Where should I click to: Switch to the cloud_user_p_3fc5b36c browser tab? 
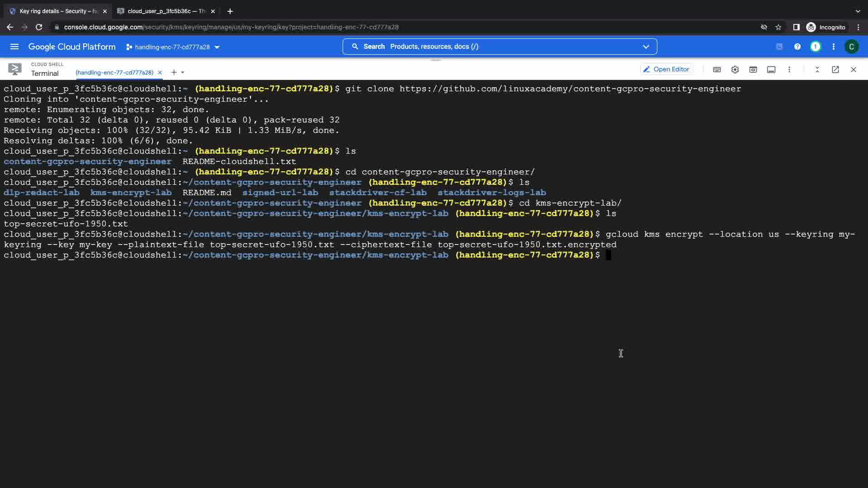166,11
